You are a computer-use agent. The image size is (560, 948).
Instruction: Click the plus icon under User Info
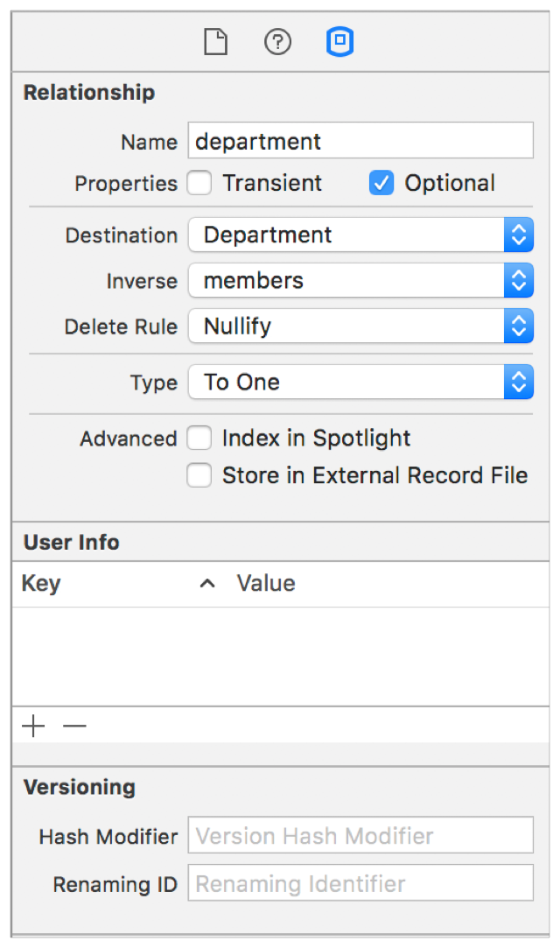coord(33,726)
